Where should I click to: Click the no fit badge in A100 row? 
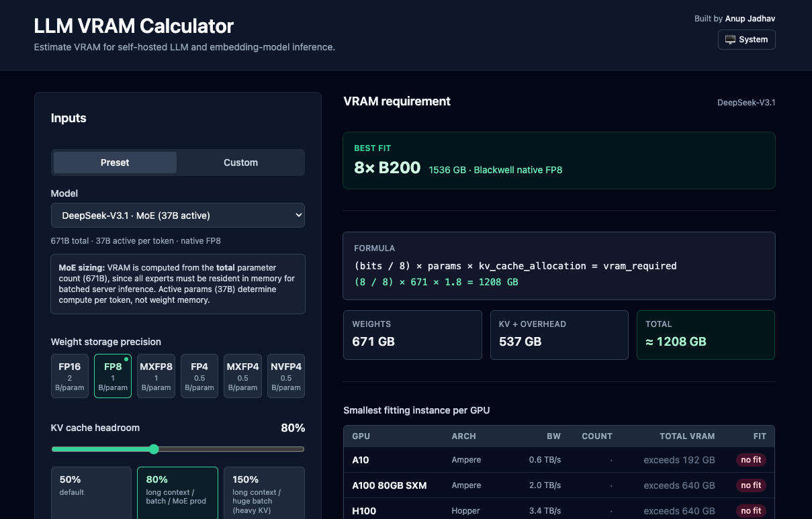click(x=751, y=485)
